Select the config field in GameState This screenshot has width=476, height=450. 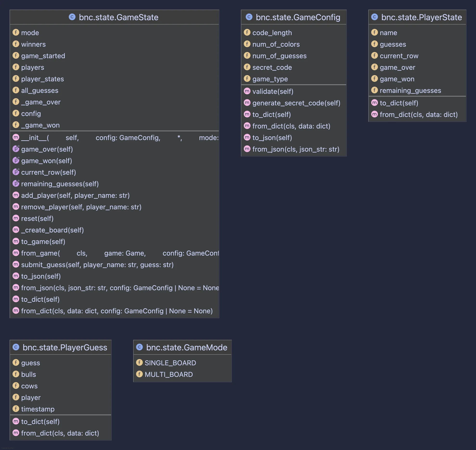[x=31, y=114]
